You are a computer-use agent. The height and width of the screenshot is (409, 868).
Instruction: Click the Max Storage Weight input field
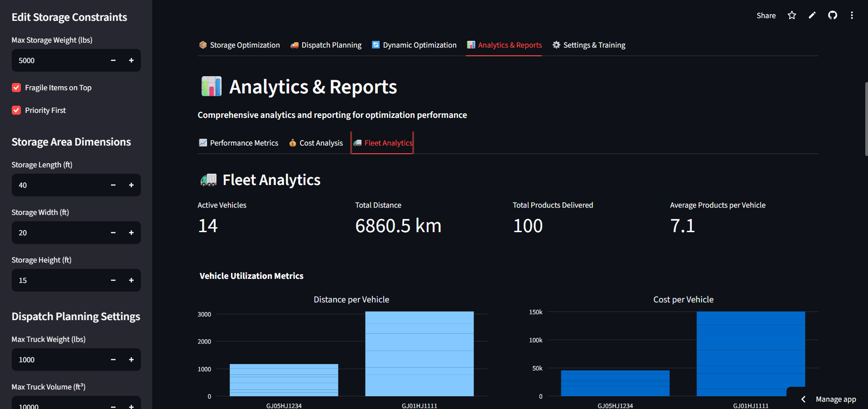[58, 60]
